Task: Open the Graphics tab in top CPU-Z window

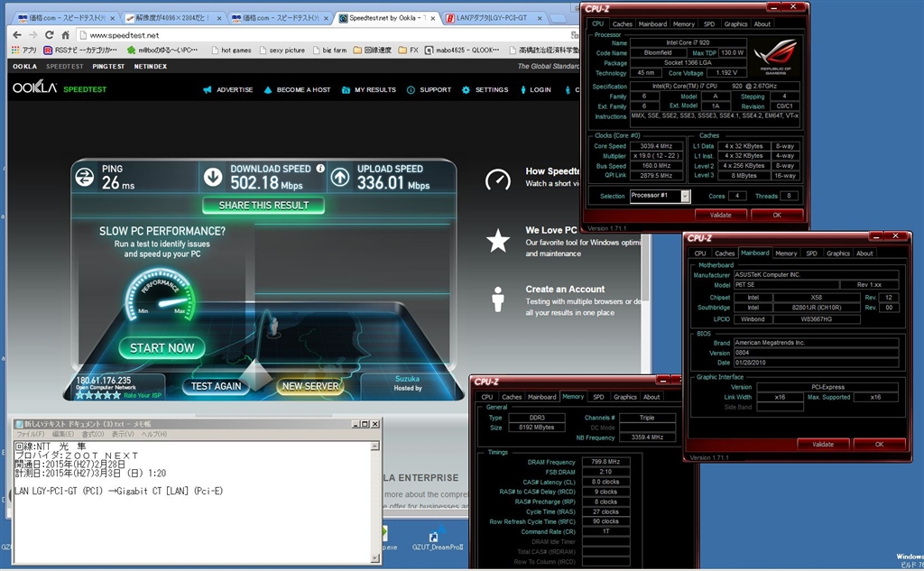Action: click(x=735, y=24)
